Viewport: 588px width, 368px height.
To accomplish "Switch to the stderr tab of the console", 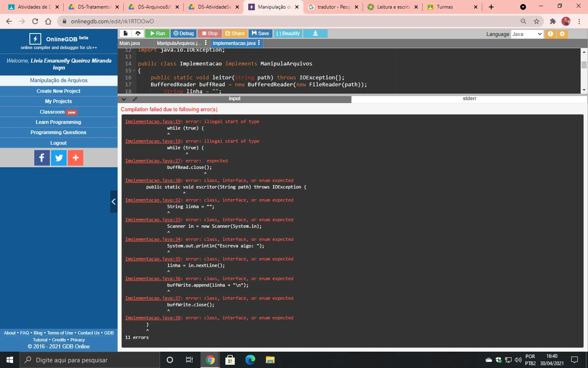I will [x=470, y=99].
